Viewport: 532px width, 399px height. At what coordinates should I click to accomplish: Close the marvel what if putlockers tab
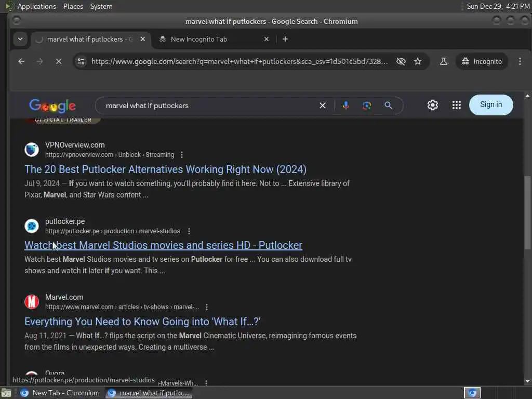pos(143,39)
